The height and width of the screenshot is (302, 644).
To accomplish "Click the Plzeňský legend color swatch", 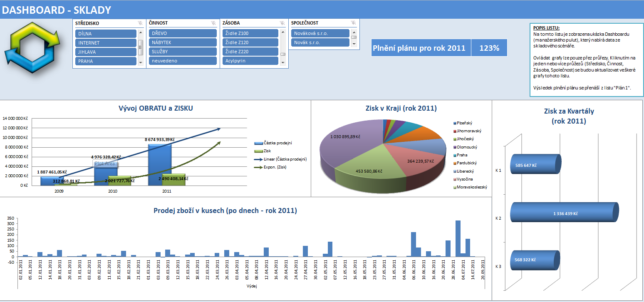I will (454, 123).
